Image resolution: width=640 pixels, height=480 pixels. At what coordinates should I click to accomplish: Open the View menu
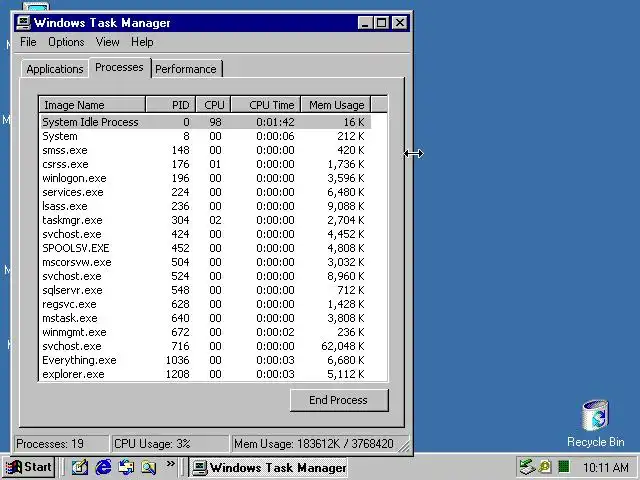click(x=107, y=42)
